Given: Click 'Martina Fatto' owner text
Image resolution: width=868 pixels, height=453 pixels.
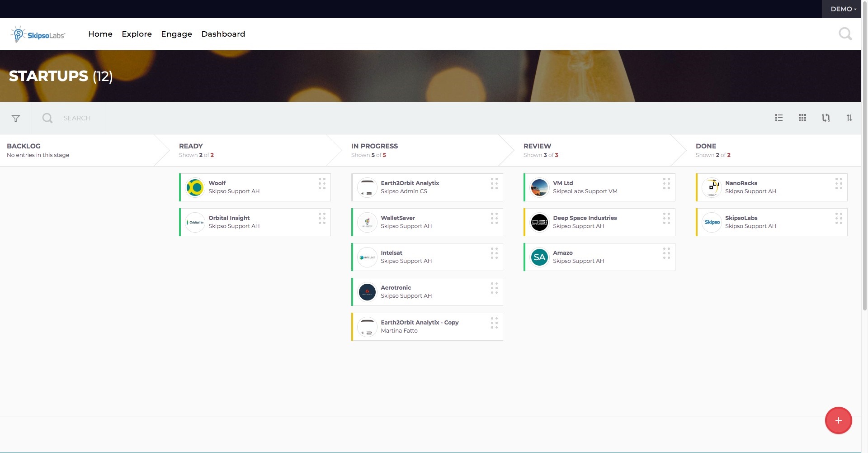Looking at the screenshot, I should click(399, 331).
